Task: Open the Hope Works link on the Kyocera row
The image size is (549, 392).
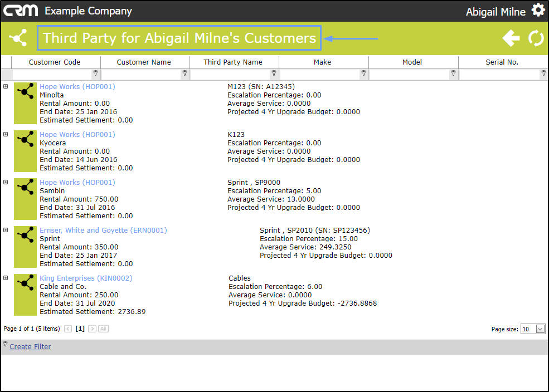Action: (x=77, y=134)
